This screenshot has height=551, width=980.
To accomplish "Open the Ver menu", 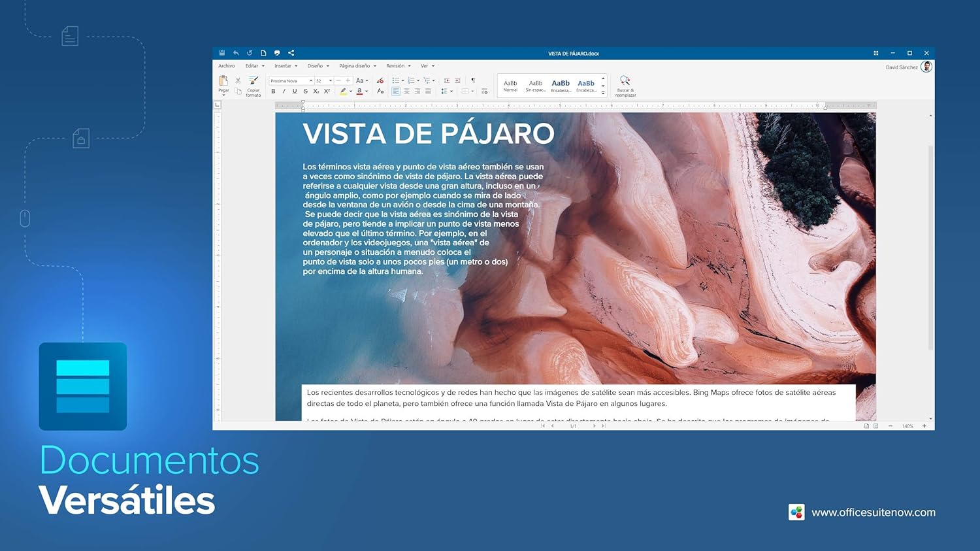I will [x=427, y=66].
